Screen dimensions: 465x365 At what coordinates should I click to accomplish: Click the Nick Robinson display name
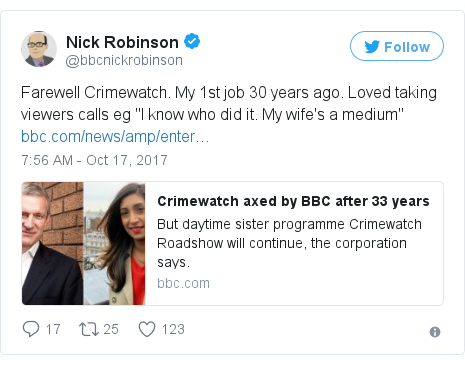click(122, 42)
